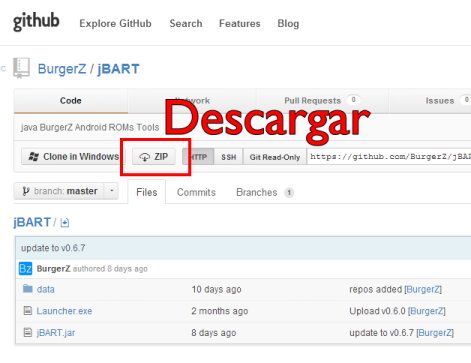
Task: Open BurgerZ user profile link
Action: (x=62, y=69)
